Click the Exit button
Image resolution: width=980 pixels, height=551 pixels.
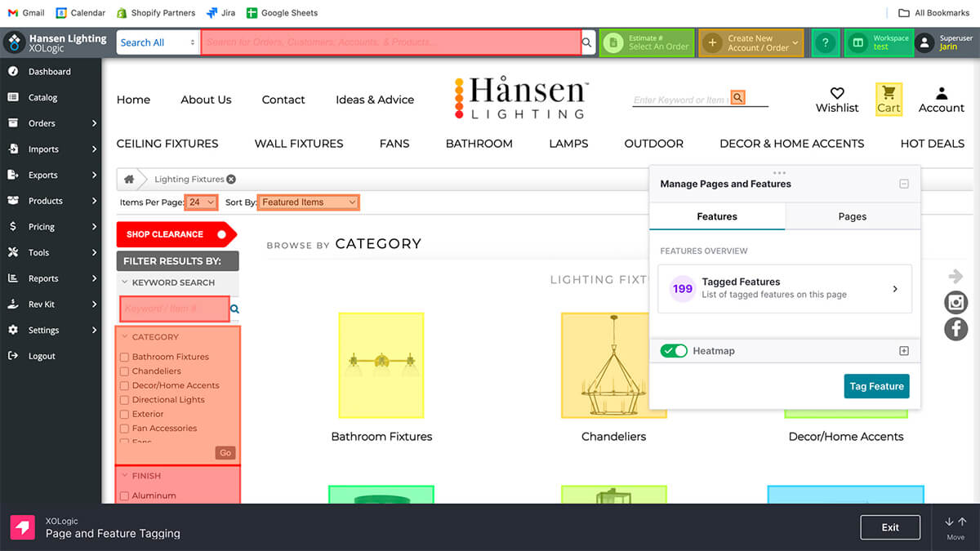click(890, 527)
